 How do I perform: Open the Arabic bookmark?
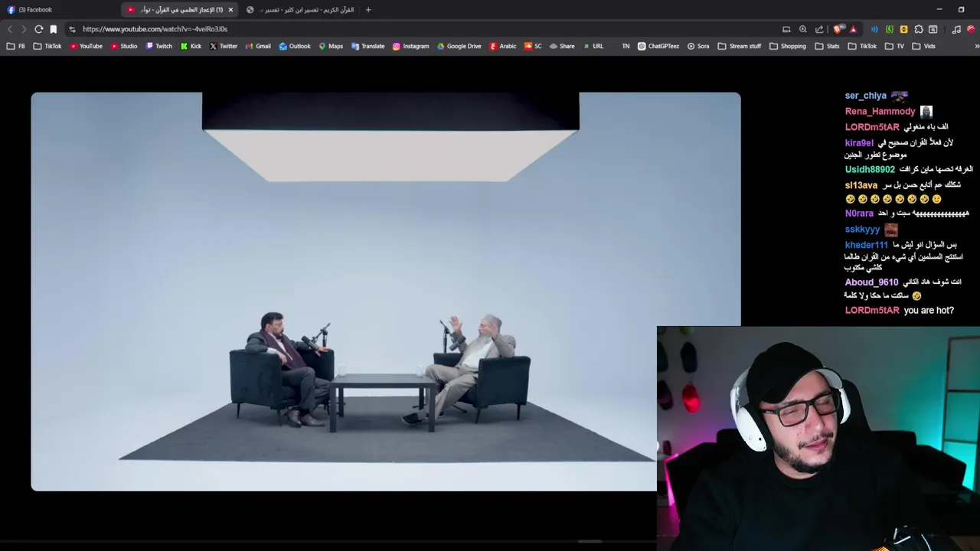coord(503,46)
